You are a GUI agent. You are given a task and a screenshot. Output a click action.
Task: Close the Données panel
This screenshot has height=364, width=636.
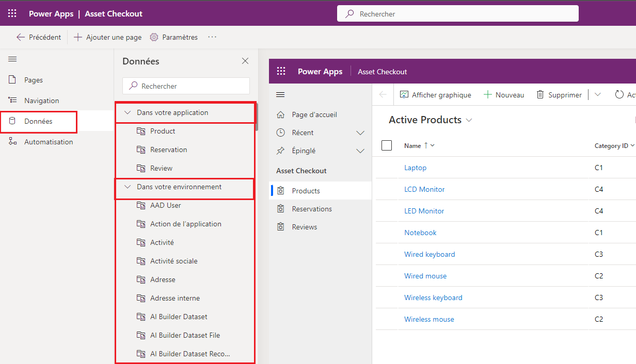click(245, 61)
